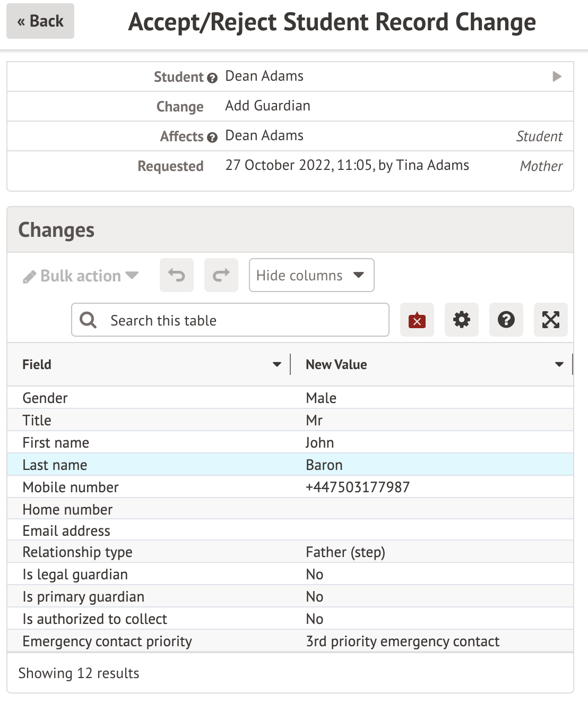Expand the Dean Adams student row arrow

pyautogui.click(x=557, y=76)
